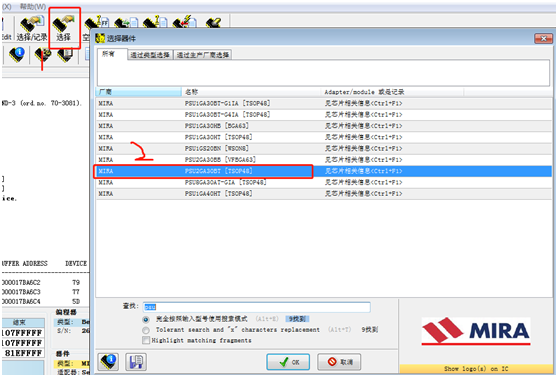
Task: Click the 查找 search input field
Action: coord(257,307)
